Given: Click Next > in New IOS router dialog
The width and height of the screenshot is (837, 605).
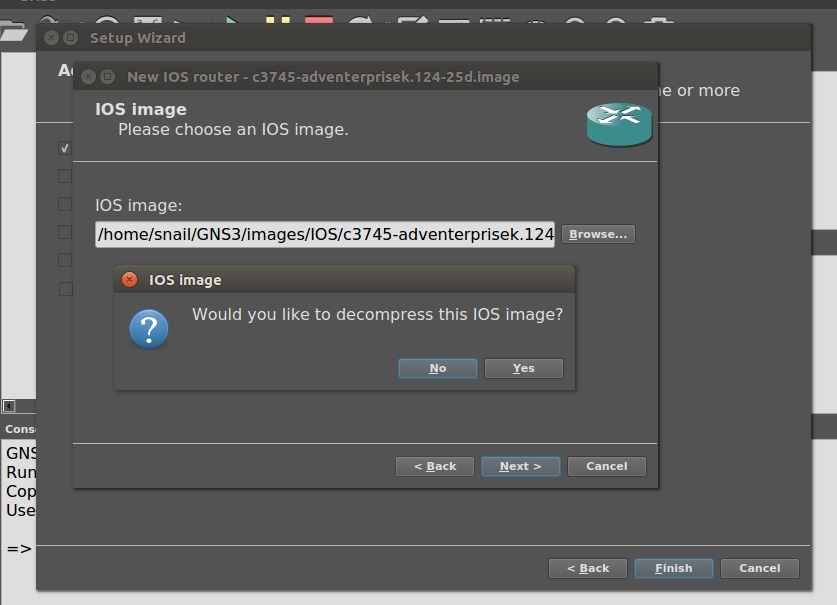Looking at the screenshot, I should click(520, 466).
